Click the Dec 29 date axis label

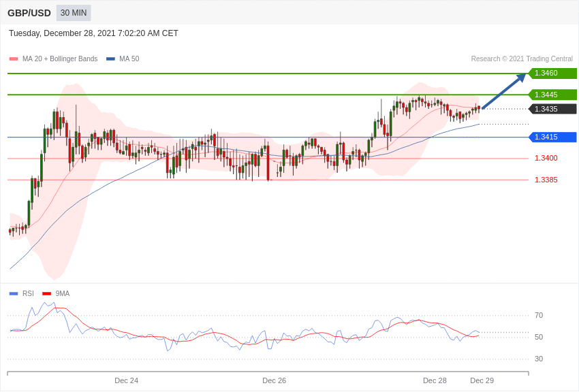point(482,381)
